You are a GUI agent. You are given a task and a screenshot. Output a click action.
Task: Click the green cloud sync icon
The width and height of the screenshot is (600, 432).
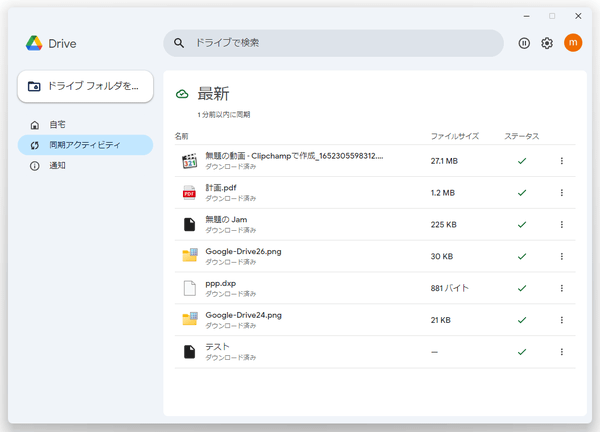[x=182, y=95]
